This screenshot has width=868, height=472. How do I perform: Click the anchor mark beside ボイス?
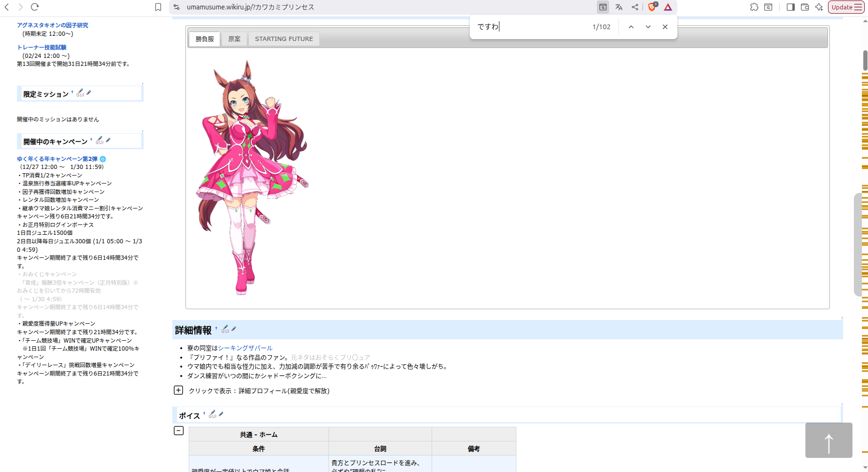pos(204,413)
